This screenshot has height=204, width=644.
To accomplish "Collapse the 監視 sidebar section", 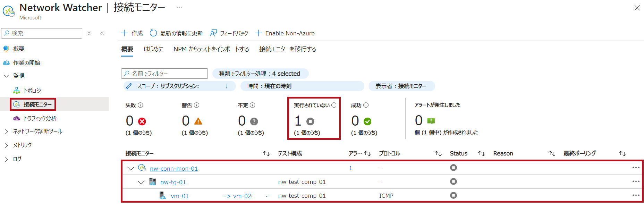I will click(6, 76).
